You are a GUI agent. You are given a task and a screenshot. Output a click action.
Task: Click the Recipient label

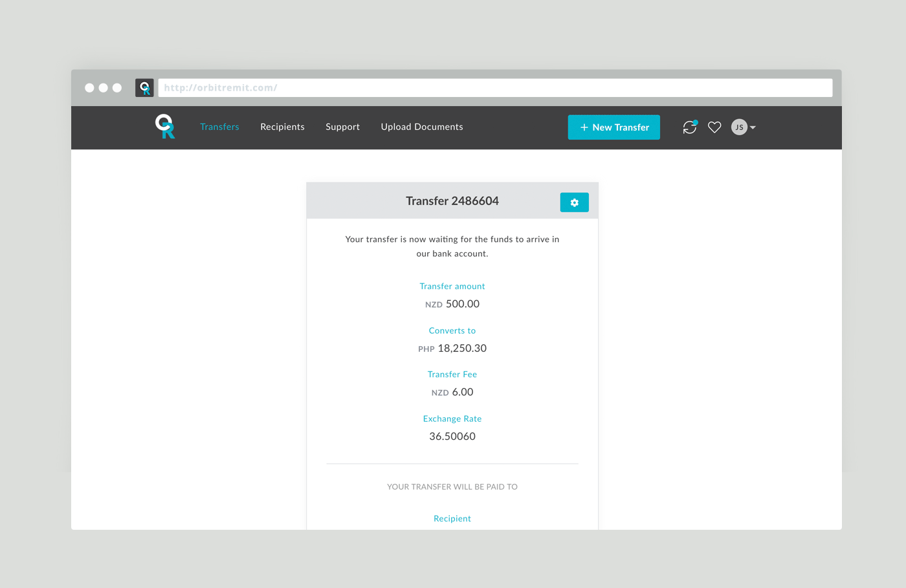click(452, 519)
